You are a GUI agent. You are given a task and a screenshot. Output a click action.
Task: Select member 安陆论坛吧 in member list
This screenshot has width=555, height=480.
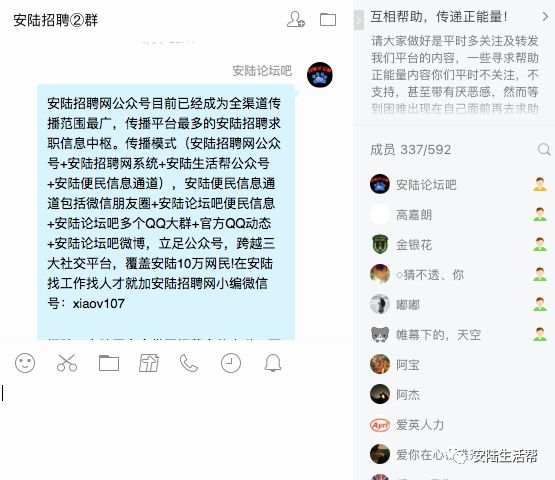coord(459,184)
